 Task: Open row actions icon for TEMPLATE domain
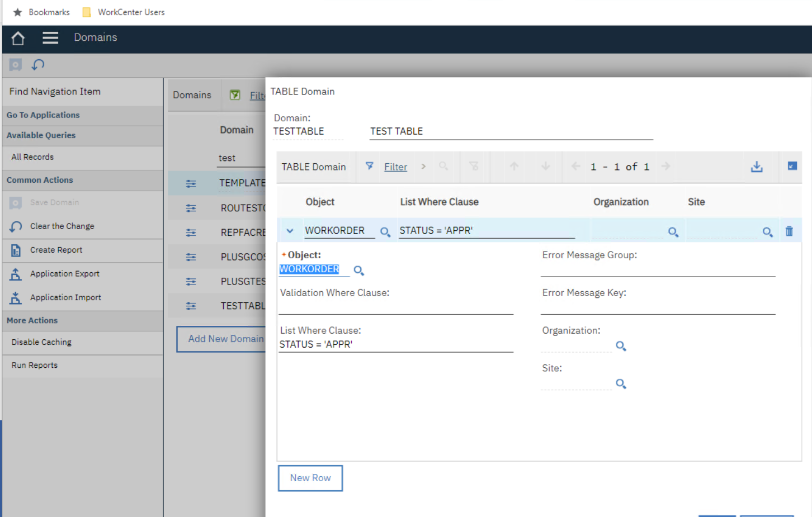191,183
